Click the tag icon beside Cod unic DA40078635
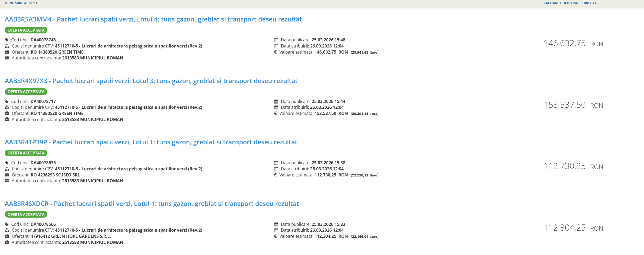The width and height of the screenshot is (644, 255). click(x=7, y=163)
